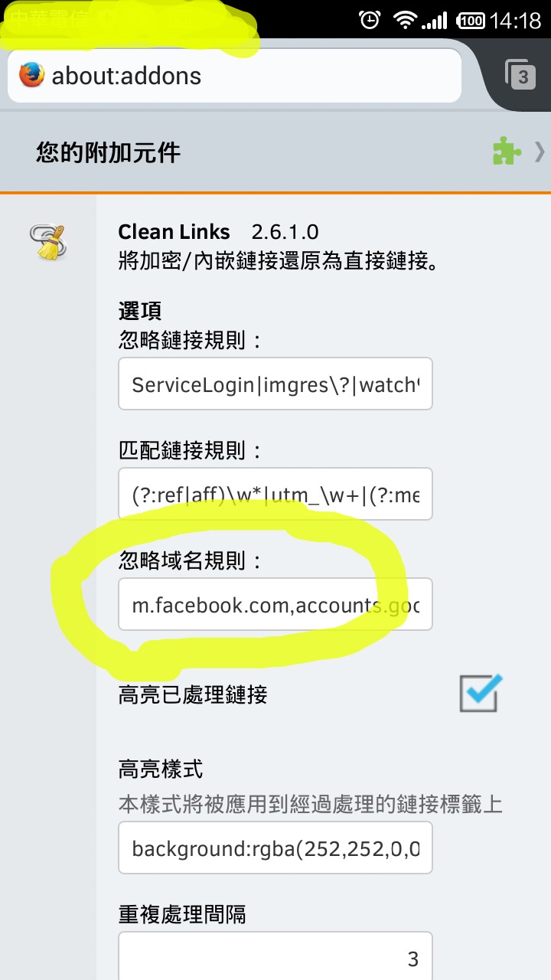
Task: Select the 重複處理間隔 number field
Action: point(275,956)
